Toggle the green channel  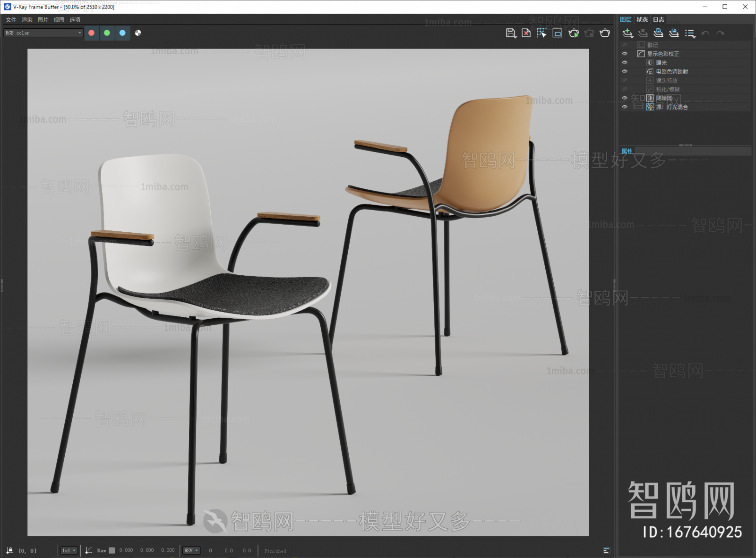tap(107, 33)
